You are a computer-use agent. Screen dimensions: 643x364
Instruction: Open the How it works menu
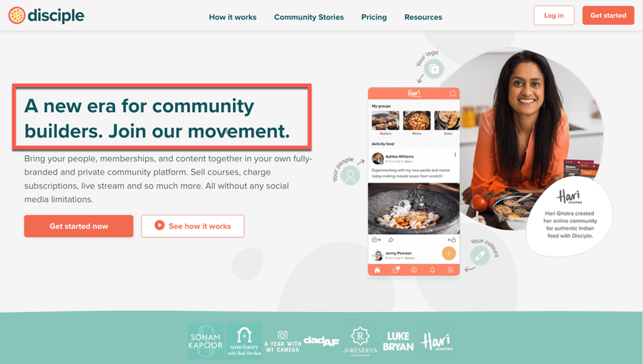(232, 17)
